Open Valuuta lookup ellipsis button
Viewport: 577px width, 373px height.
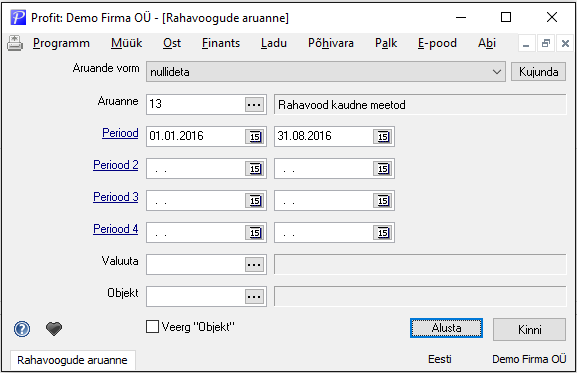(x=255, y=265)
